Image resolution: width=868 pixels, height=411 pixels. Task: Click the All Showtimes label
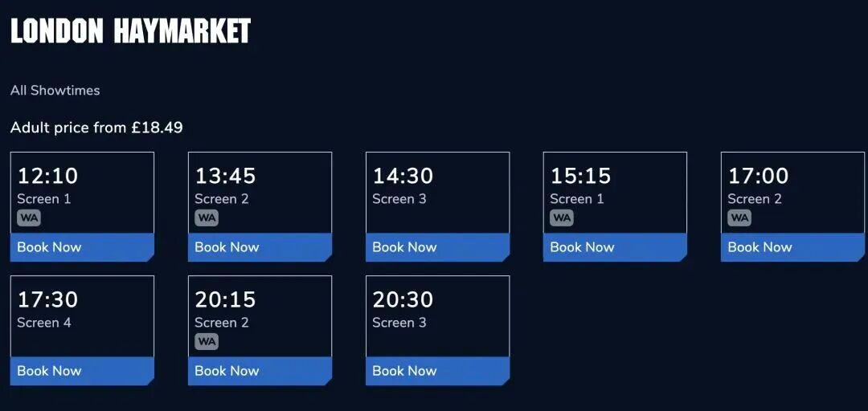[x=55, y=91]
